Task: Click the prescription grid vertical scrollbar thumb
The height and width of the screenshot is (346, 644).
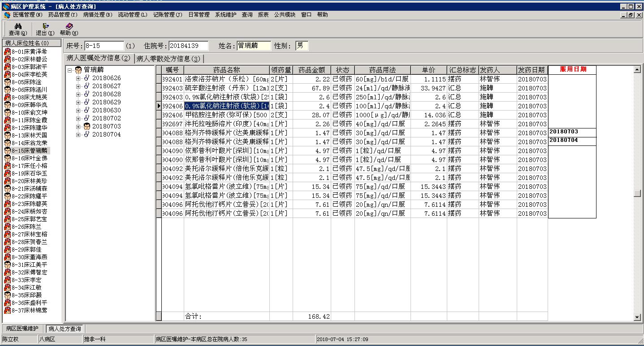Action: (x=637, y=193)
